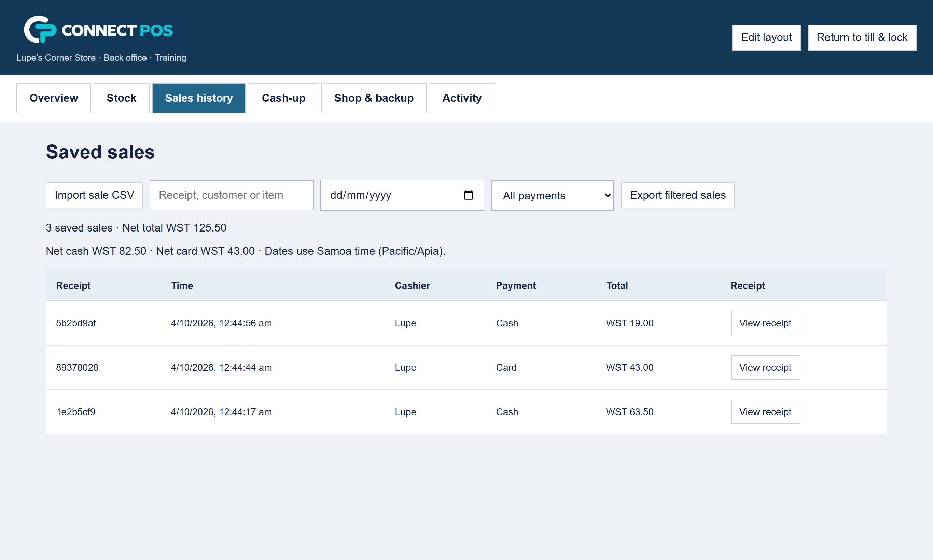
Task: Click the dd/mm/yyyy date field
Action: 402,195
